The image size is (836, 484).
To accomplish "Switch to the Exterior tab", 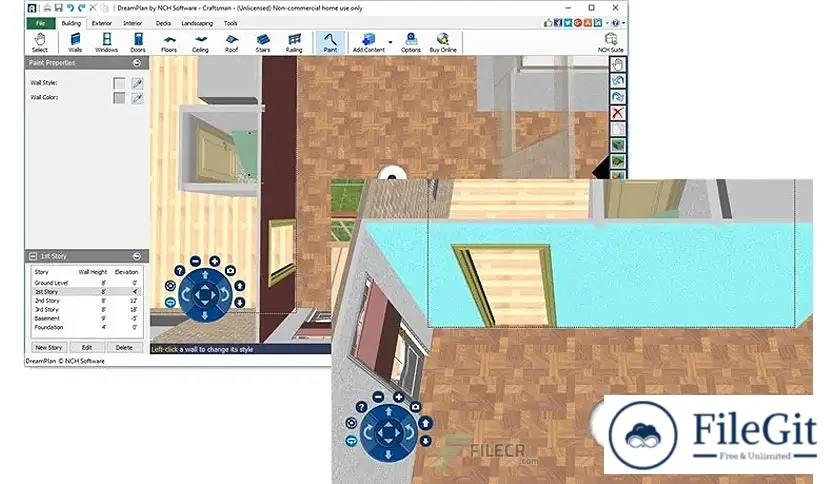I will (101, 23).
